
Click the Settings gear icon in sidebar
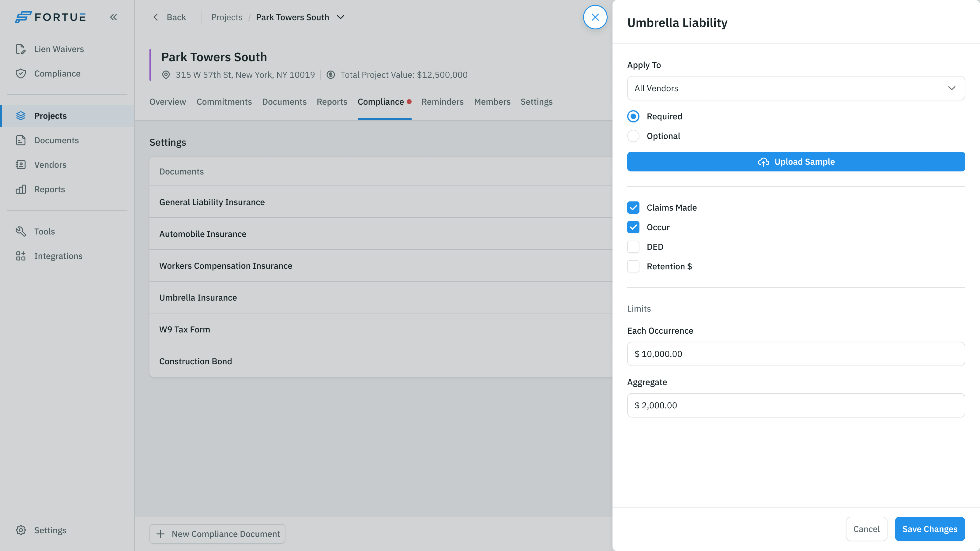coord(21,530)
